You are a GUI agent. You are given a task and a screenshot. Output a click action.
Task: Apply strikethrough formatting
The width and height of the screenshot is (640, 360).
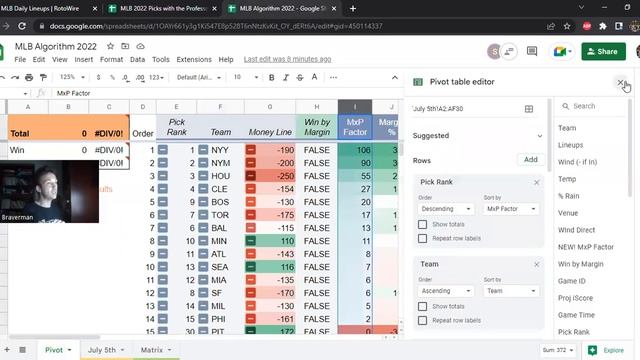click(x=300, y=77)
